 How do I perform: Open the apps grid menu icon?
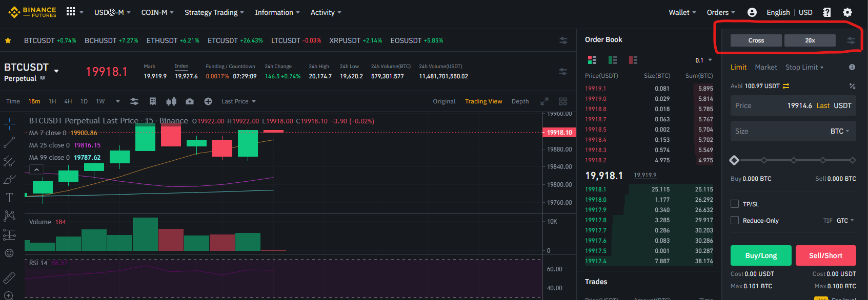[71, 12]
